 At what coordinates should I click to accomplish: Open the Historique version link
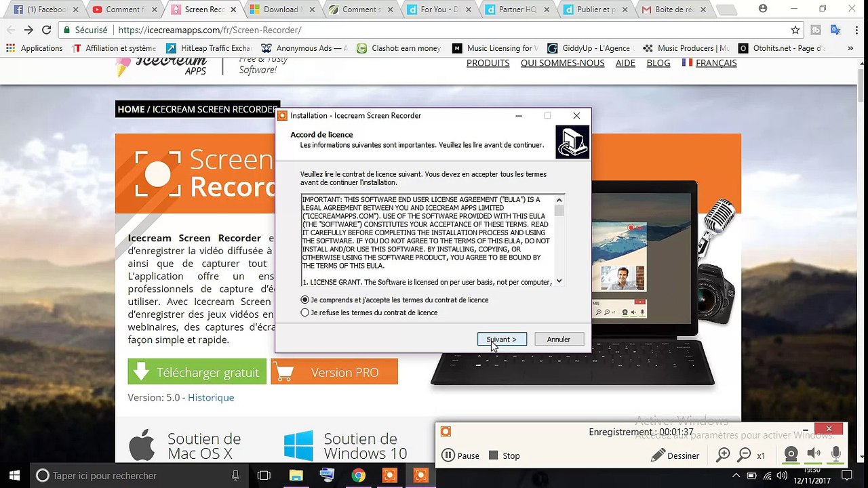click(x=211, y=397)
